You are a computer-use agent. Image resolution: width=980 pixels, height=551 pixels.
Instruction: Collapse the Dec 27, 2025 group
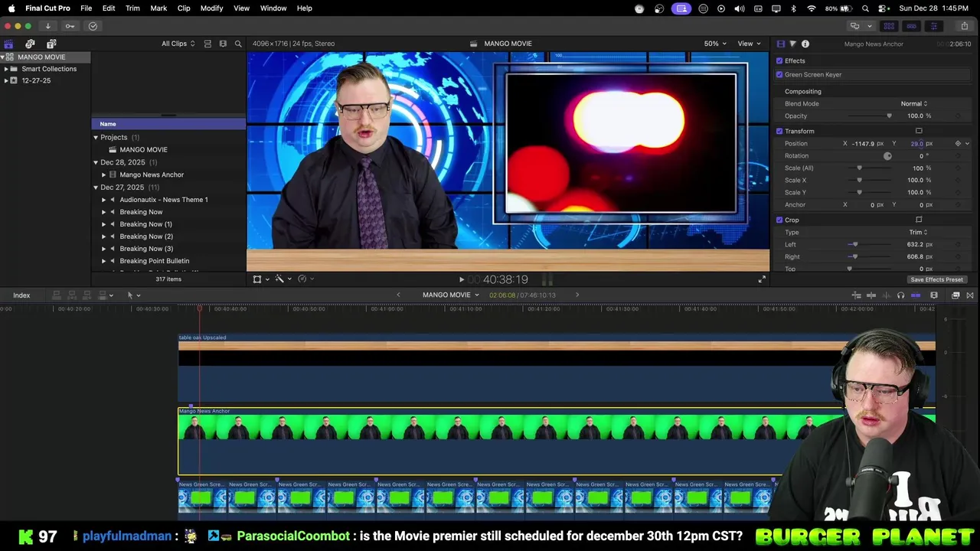tap(96, 187)
